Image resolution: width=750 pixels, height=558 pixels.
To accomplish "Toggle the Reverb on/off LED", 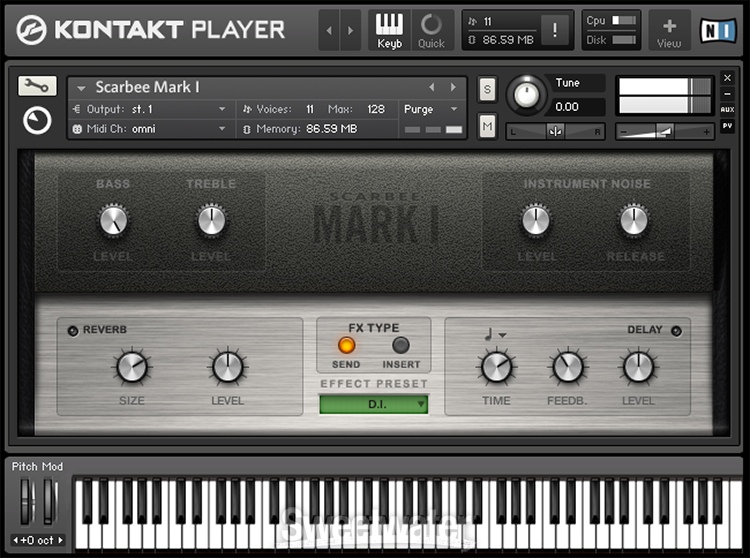I will [x=73, y=330].
